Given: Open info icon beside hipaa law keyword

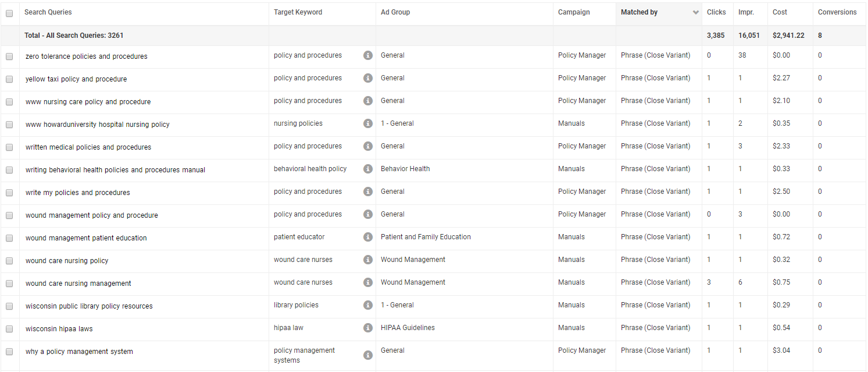Looking at the screenshot, I should coord(368,328).
